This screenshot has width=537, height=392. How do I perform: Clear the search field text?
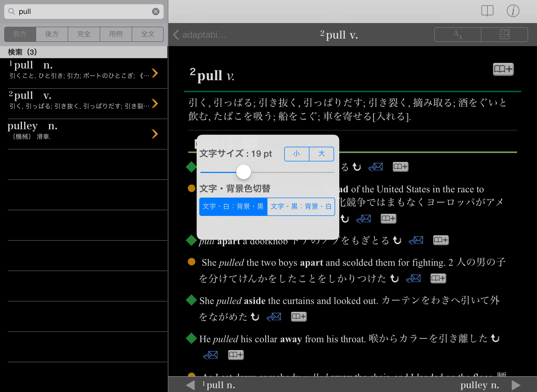tap(156, 12)
